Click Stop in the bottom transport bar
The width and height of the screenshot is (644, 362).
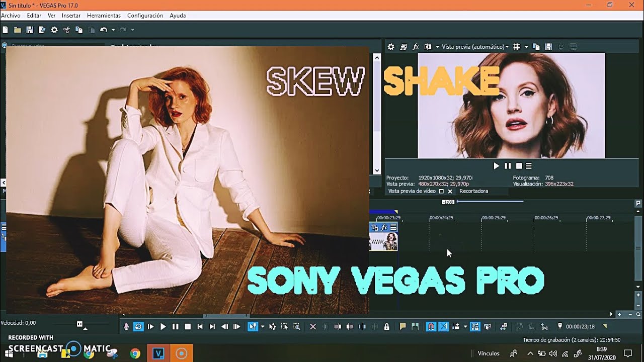tap(188, 327)
